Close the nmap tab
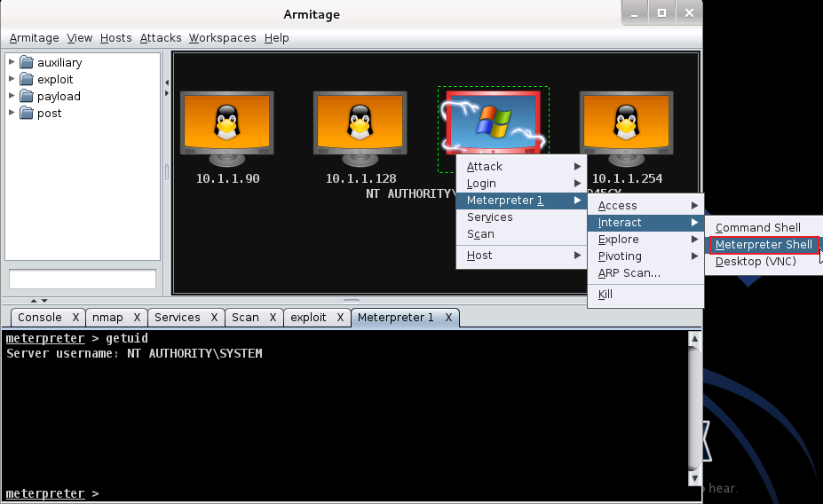Screen dimensions: 823x504 [137, 318]
